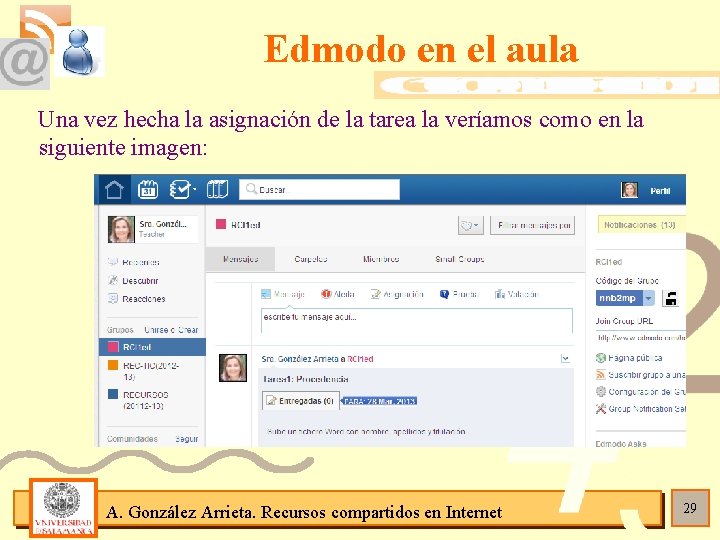Click the orange REC-TIC group color square
The image size is (720, 540).
click(x=112, y=366)
